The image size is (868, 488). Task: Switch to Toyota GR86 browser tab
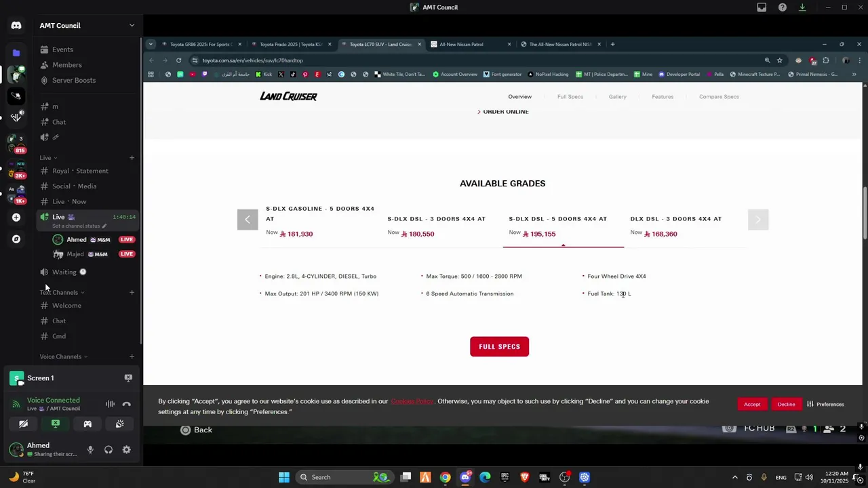pos(201,45)
